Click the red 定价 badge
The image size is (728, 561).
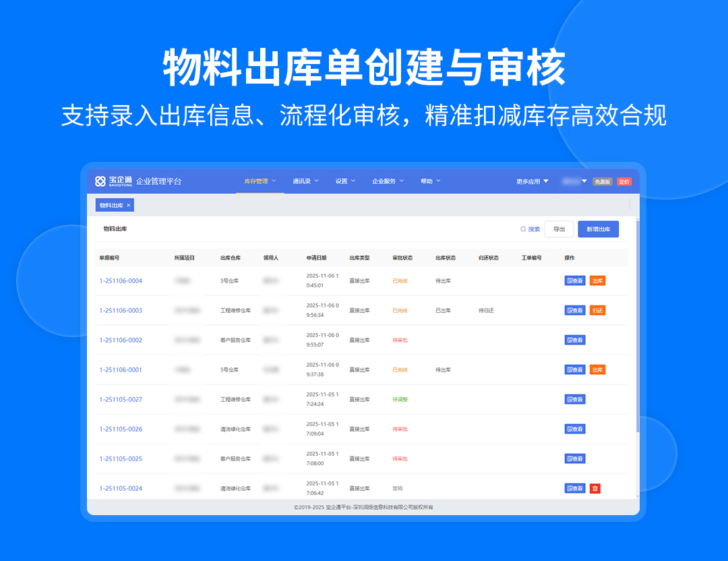click(x=624, y=181)
